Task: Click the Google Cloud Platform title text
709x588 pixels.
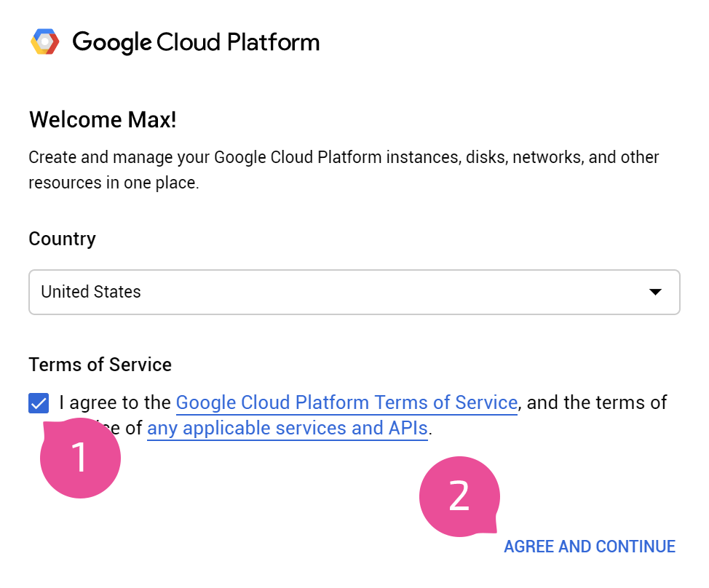Action: [x=196, y=42]
